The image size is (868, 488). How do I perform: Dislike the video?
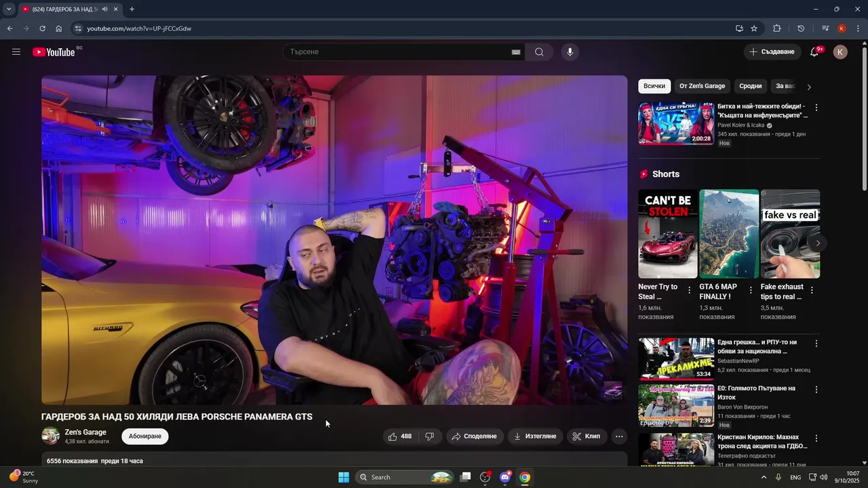click(429, 436)
